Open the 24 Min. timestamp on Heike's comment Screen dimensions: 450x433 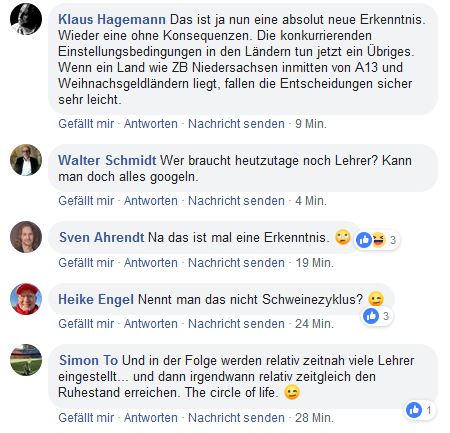click(314, 324)
